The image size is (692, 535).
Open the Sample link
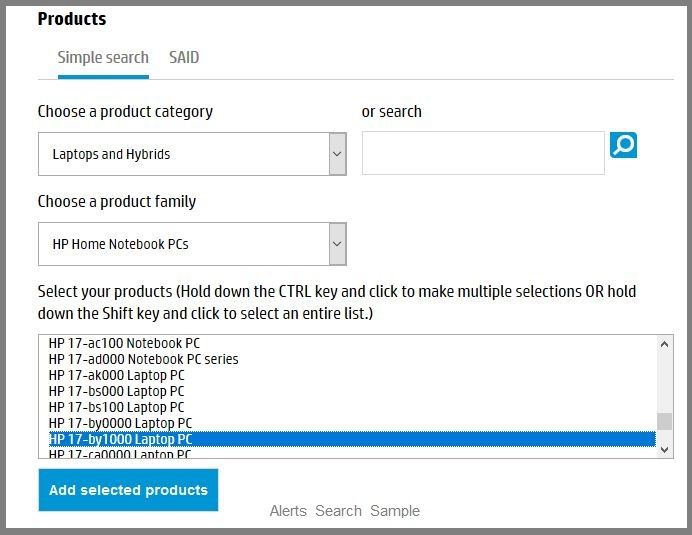pyautogui.click(x=395, y=511)
